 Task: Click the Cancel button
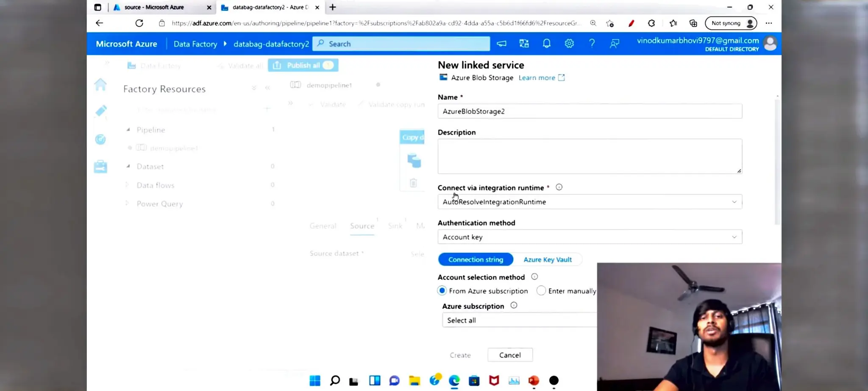point(510,355)
